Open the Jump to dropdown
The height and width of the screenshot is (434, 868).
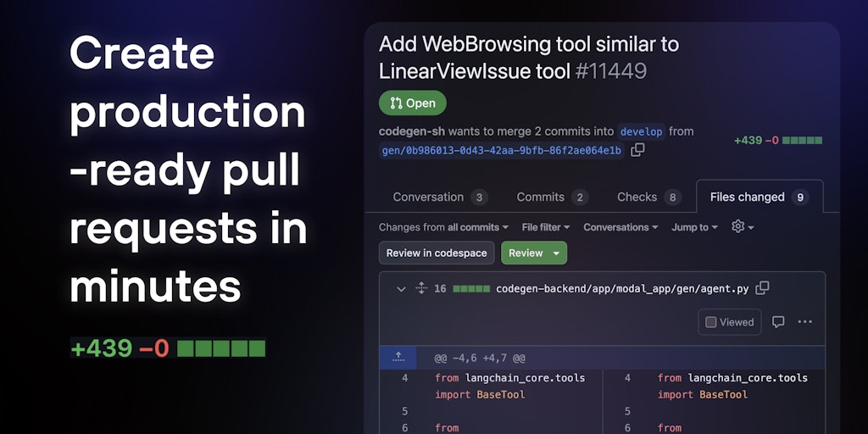pos(695,227)
